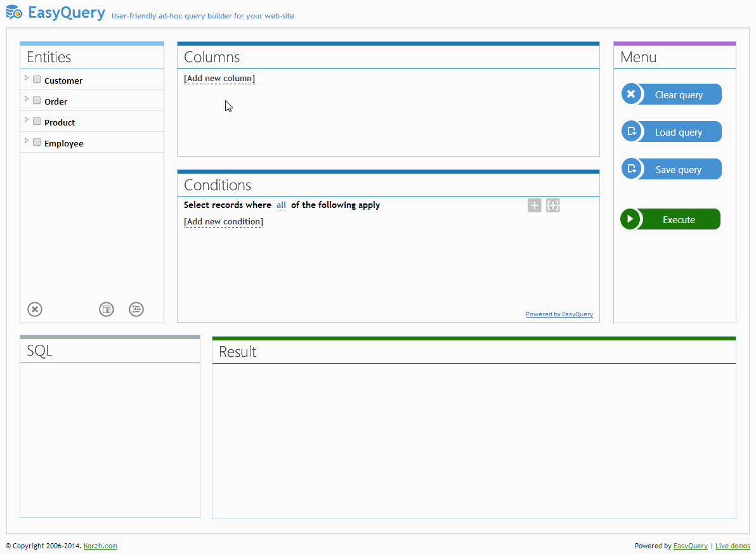Select Clear query from the Menu panel
Viewport: 756px width, 554px height.
click(679, 94)
